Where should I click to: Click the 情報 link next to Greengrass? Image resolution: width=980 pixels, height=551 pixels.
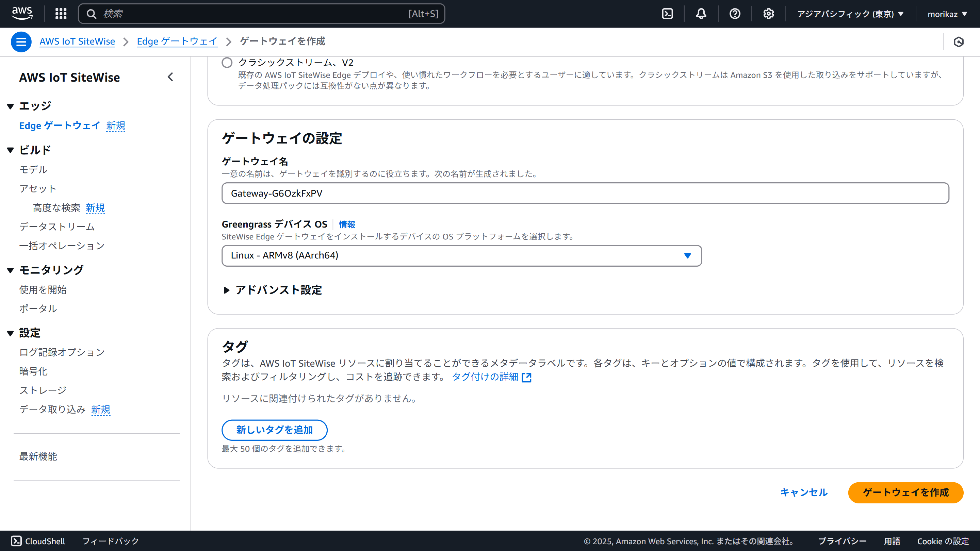(x=347, y=224)
